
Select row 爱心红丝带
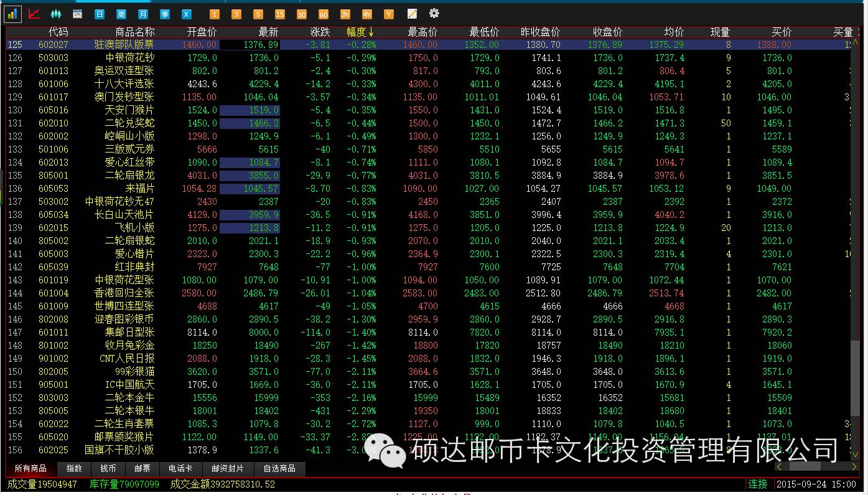(x=428, y=163)
